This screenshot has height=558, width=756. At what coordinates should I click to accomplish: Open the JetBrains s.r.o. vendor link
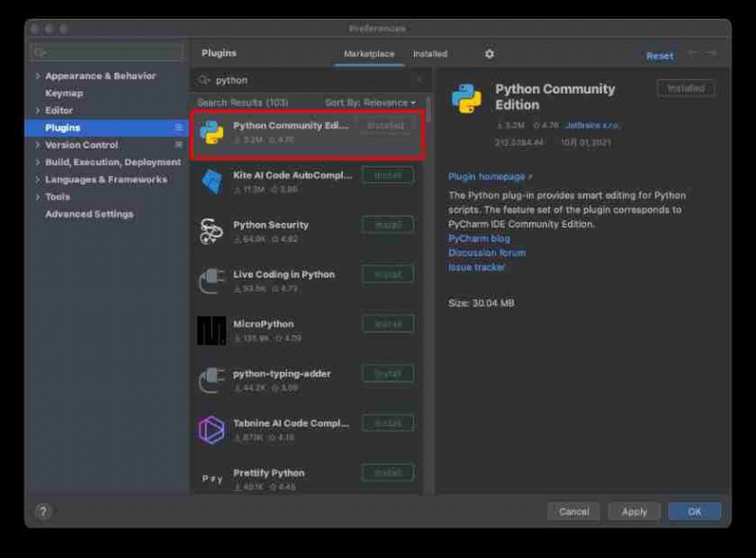point(593,126)
